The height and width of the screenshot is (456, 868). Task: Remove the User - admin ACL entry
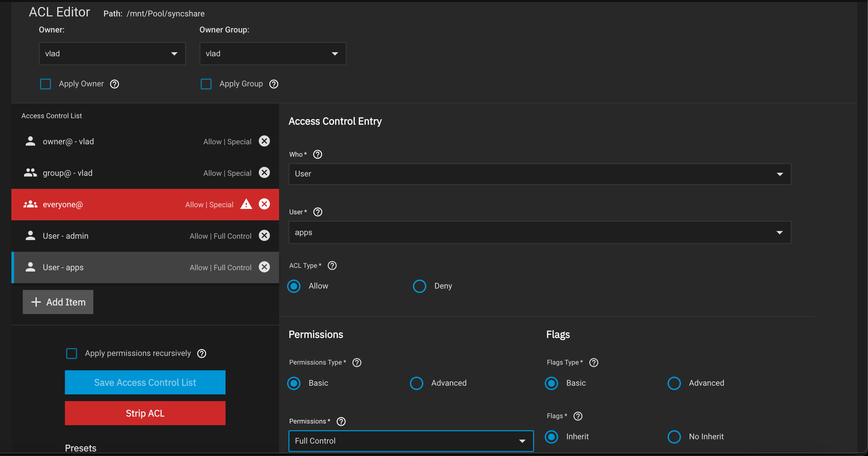[264, 236]
